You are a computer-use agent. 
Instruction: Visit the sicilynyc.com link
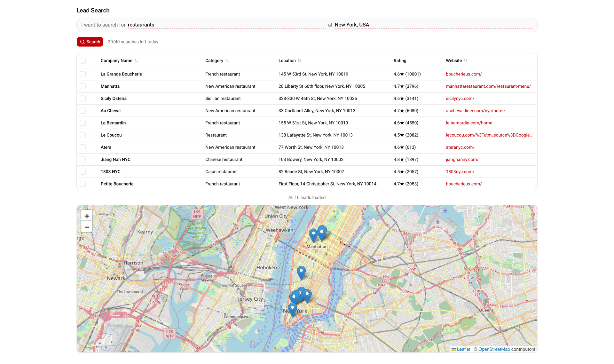pyautogui.click(x=460, y=98)
